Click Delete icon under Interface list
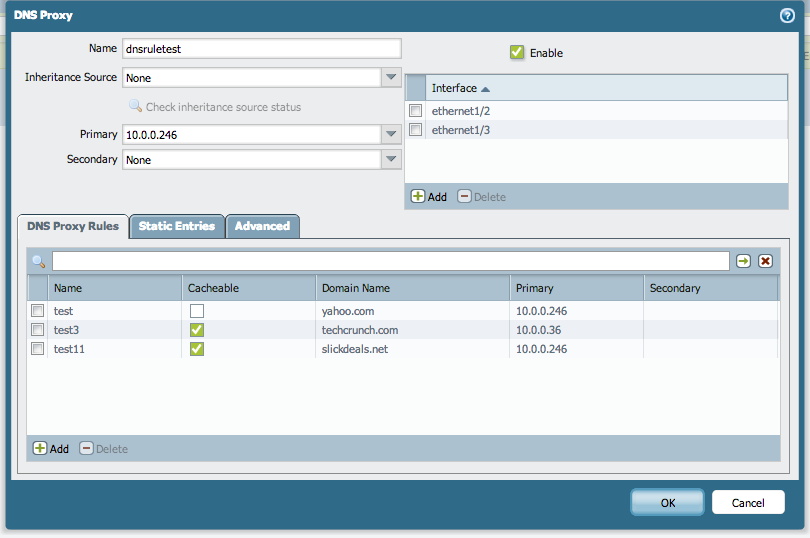This screenshot has height=538, width=810. tap(464, 197)
